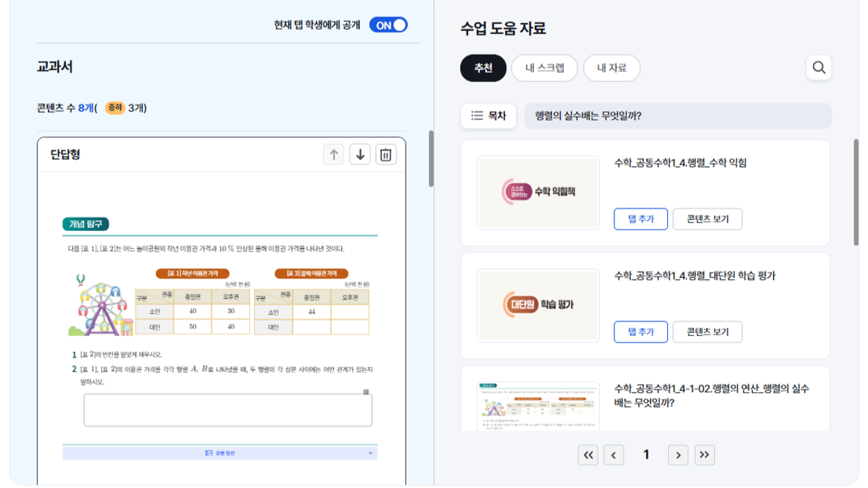
Task: Click the left panel vertical scrollbar
Action: [x=431, y=159]
